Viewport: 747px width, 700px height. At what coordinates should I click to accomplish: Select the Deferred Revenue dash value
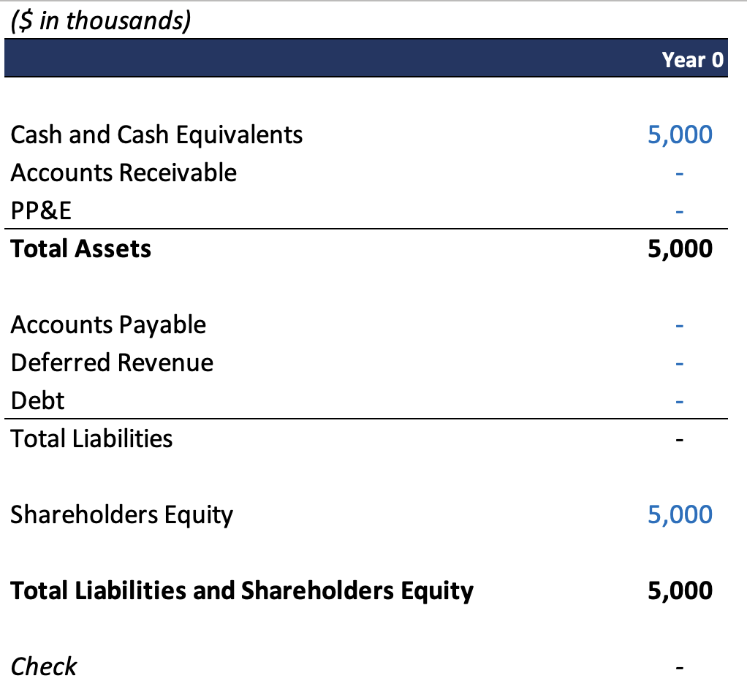point(679,364)
